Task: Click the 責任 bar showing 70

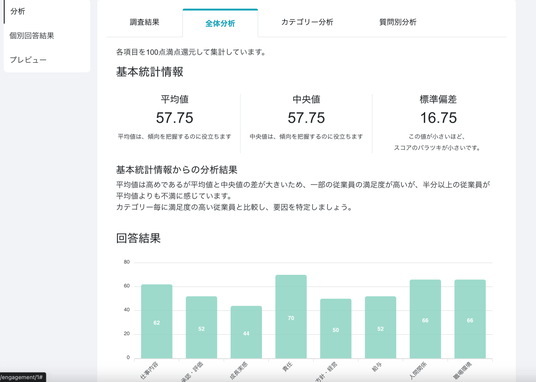Action: point(291,317)
